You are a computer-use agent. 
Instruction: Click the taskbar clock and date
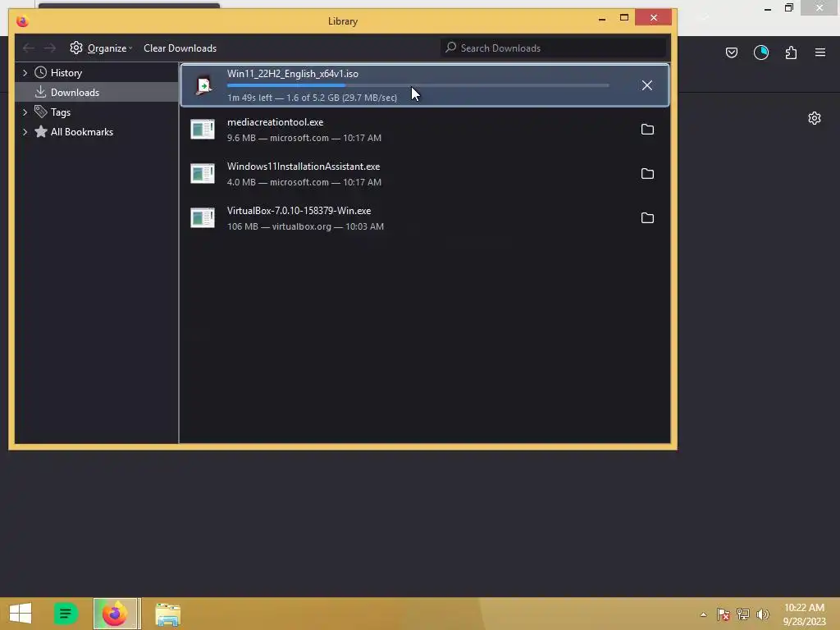tap(804, 614)
